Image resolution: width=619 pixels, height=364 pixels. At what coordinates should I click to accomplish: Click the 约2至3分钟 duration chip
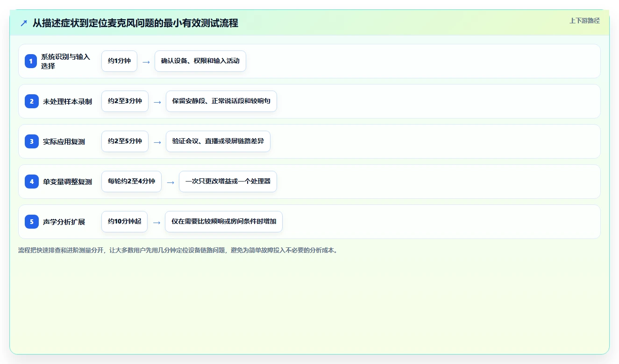click(x=125, y=101)
